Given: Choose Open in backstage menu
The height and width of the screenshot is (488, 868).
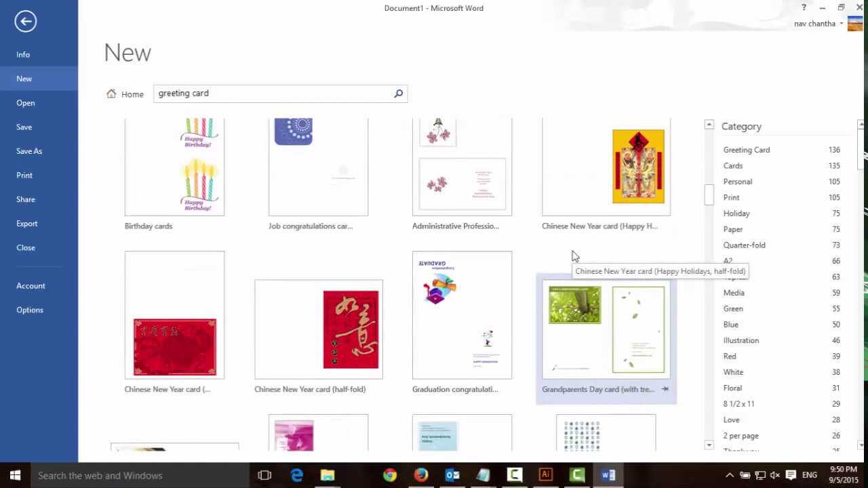Looking at the screenshot, I should [x=39, y=103].
